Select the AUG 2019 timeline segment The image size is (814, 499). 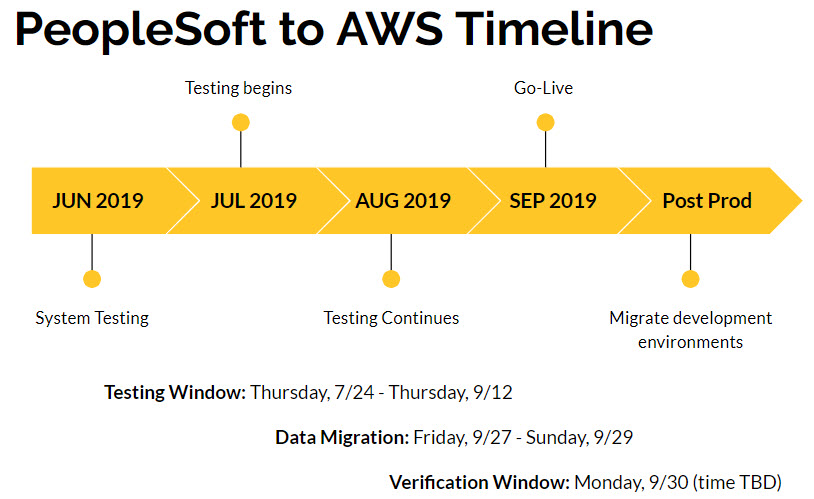404,200
